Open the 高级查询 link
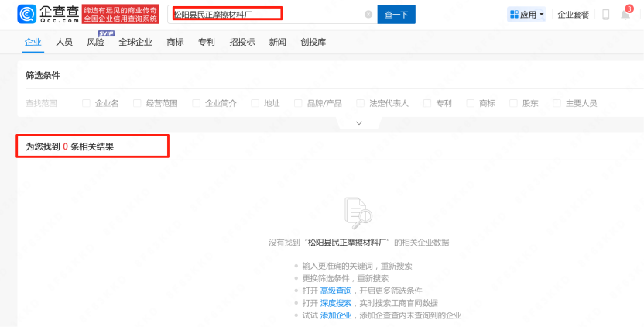644x327 pixels. click(x=336, y=291)
